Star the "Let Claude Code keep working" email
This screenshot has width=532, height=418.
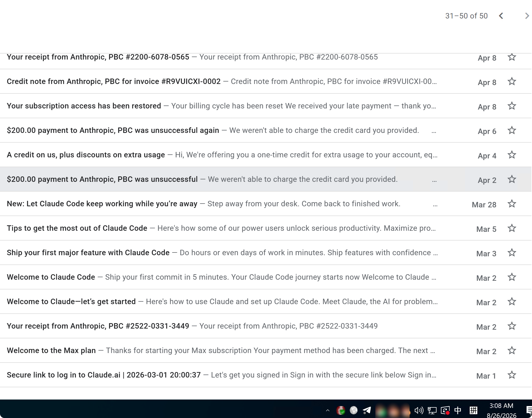point(512,204)
